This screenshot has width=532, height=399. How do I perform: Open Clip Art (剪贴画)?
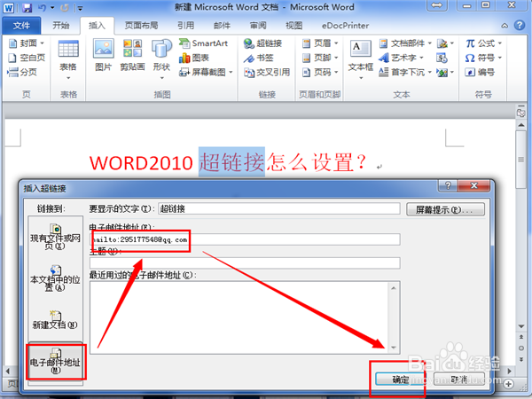coord(132,55)
